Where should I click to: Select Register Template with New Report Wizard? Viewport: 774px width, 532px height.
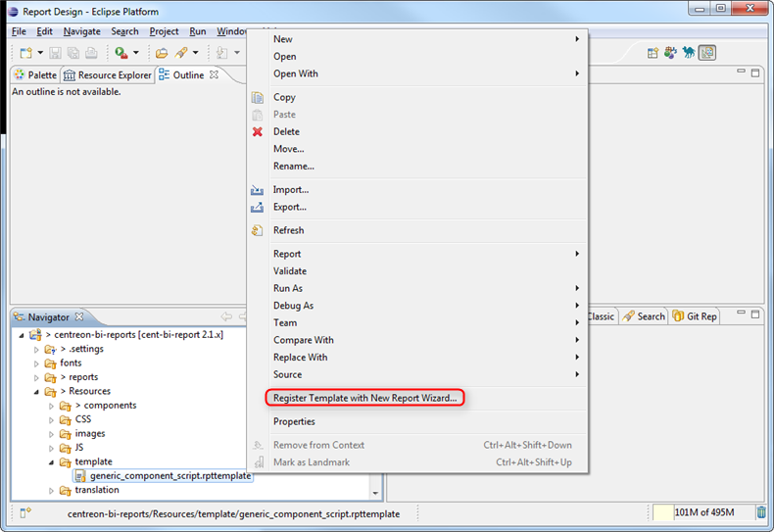364,398
